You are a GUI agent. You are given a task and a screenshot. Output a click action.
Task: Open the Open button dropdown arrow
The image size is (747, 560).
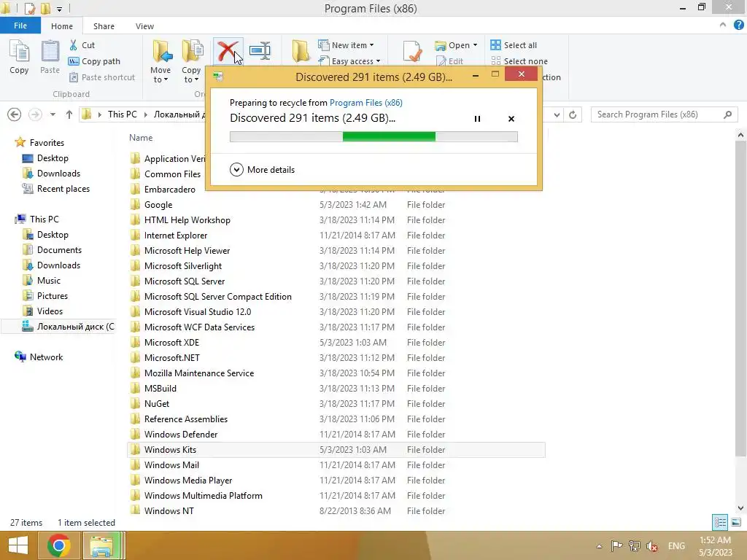pyautogui.click(x=475, y=44)
